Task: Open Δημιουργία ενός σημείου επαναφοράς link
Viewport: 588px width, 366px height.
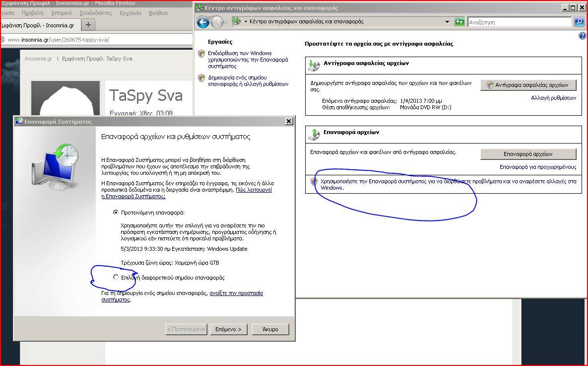Action: 248,81
